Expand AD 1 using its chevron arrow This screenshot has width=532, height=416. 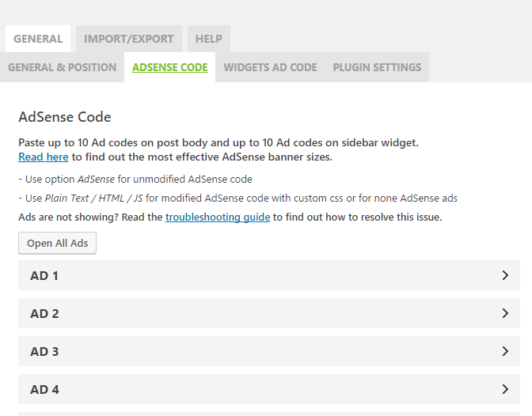[505, 275]
